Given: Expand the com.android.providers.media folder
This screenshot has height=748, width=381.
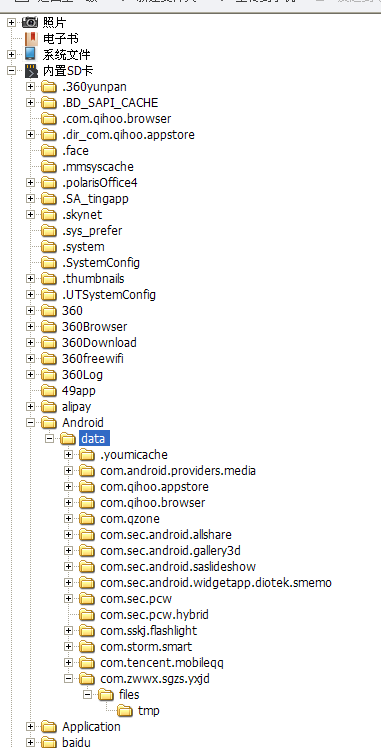Looking at the screenshot, I should (69, 471).
